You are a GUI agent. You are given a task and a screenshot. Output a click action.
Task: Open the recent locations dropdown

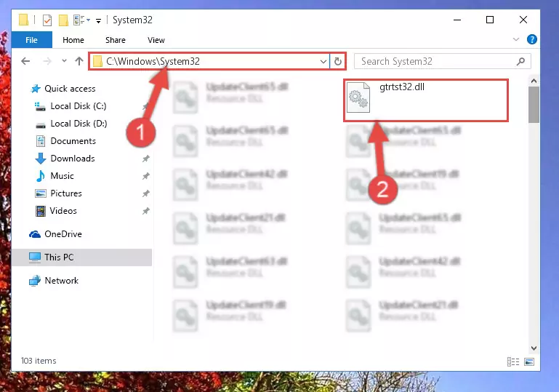pos(64,61)
